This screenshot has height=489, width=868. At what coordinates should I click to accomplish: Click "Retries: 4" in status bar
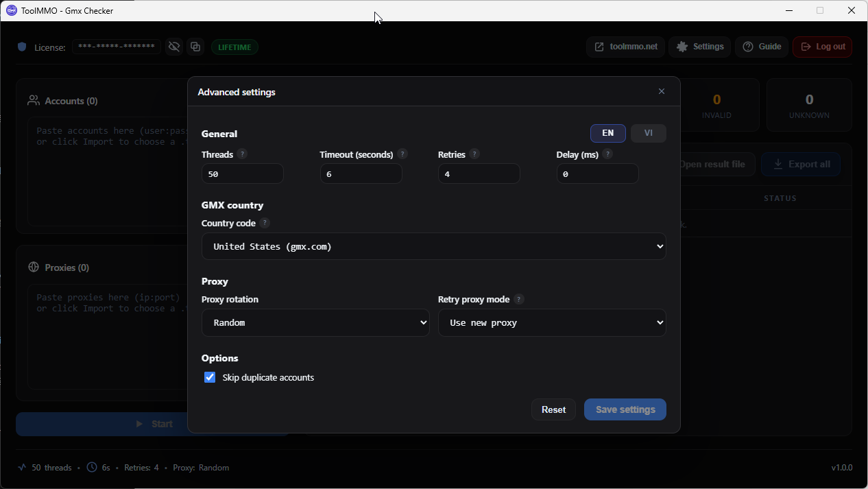tap(141, 468)
